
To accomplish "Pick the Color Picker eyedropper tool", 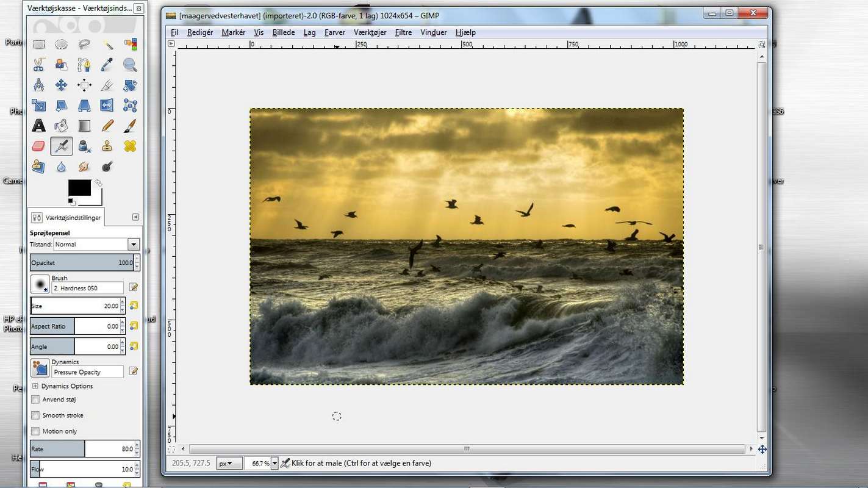I will click(107, 64).
